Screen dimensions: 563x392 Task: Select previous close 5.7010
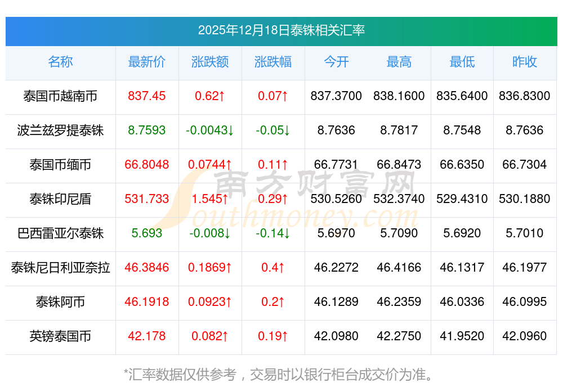pos(525,233)
